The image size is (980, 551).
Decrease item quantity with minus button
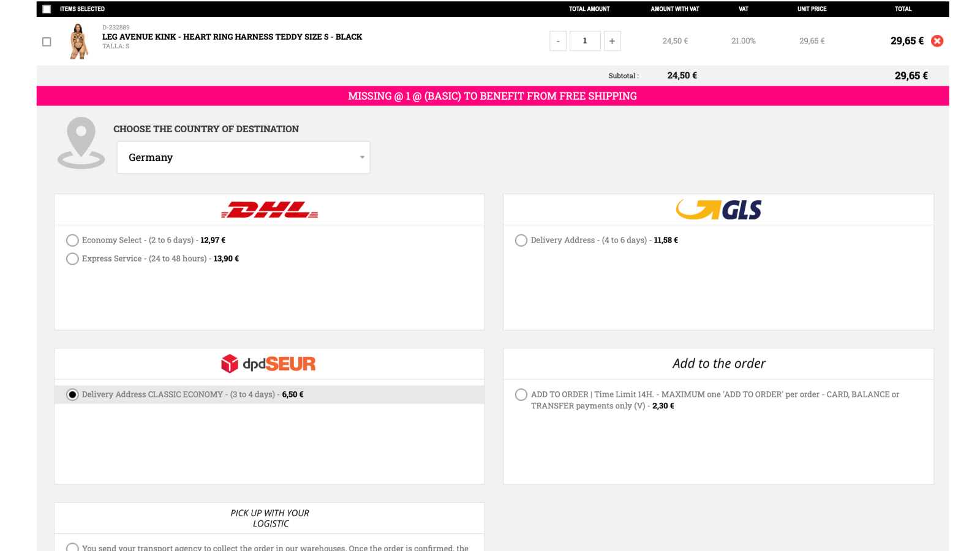[558, 41]
